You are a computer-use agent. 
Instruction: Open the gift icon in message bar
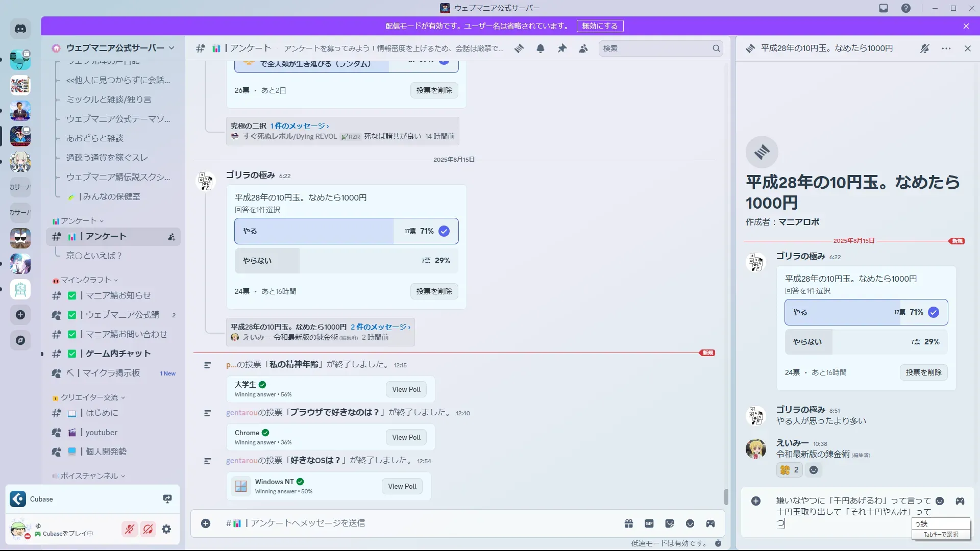(629, 523)
